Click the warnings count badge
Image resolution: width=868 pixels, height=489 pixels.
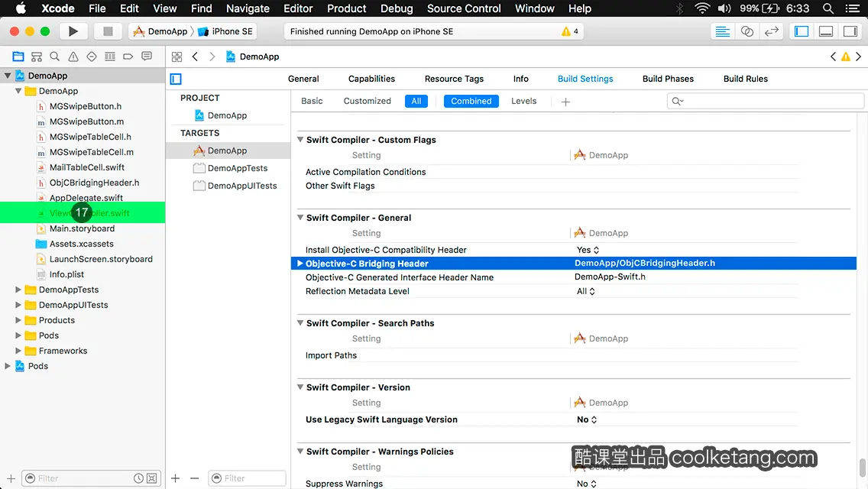click(x=570, y=31)
